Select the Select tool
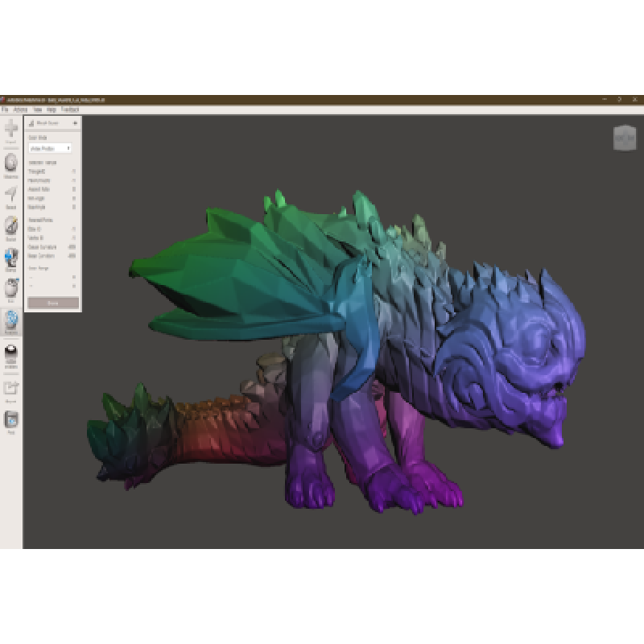This screenshot has height=644, width=644. [x=11, y=194]
